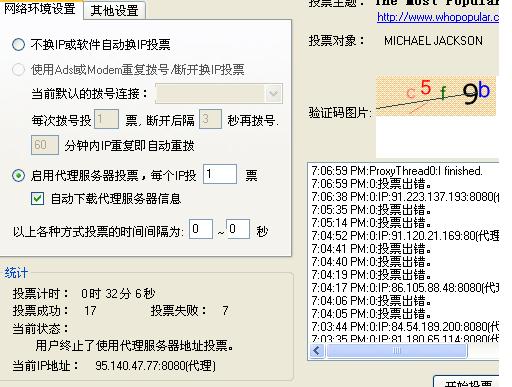
Task: Click the MICHAEL JACKSON vote target text
Action: click(433, 41)
